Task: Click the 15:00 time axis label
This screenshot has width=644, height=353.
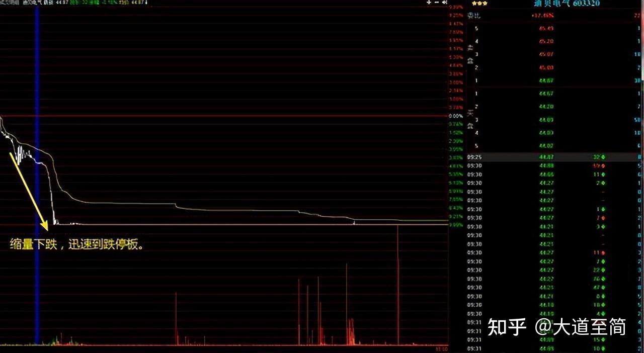Action: [x=441, y=348]
